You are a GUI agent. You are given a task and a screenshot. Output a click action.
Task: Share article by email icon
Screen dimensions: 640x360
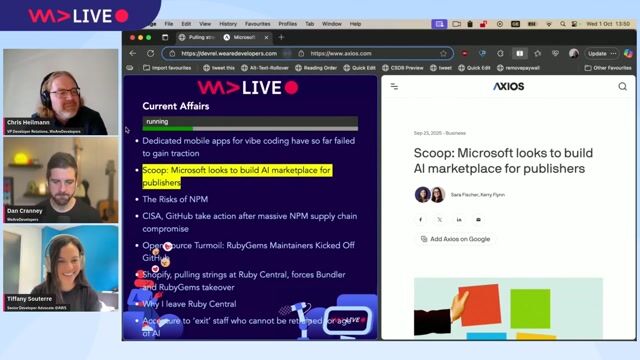tap(478, 220)
